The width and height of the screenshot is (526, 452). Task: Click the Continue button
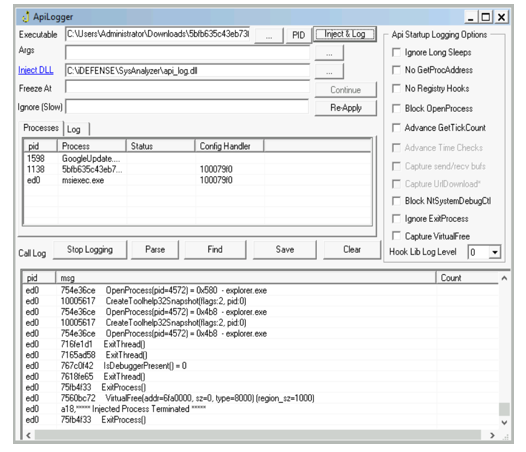pyautogui.click(x=346, y=90)
